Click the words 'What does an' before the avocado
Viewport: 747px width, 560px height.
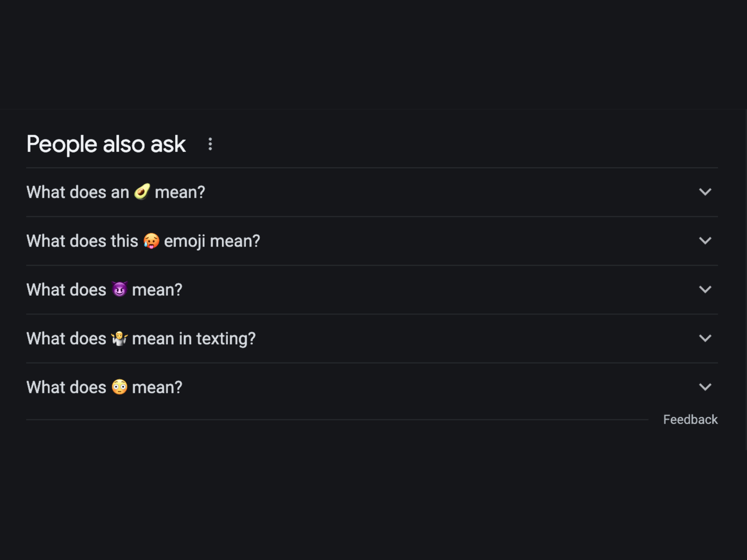pos(77,192)
